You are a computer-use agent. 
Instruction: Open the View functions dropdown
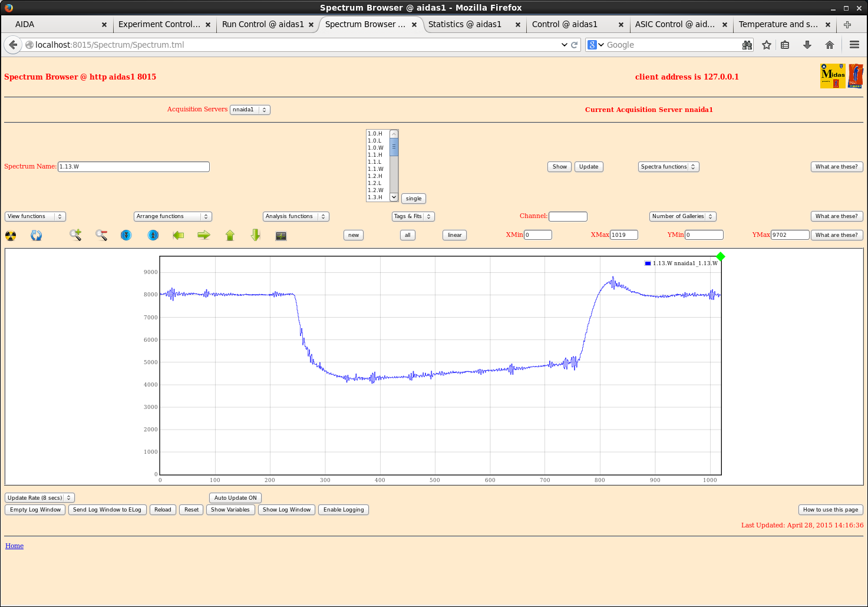[x=35, y=216]
